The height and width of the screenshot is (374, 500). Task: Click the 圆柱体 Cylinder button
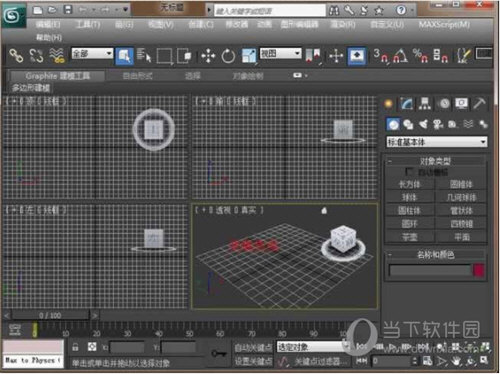coord(410,211)
